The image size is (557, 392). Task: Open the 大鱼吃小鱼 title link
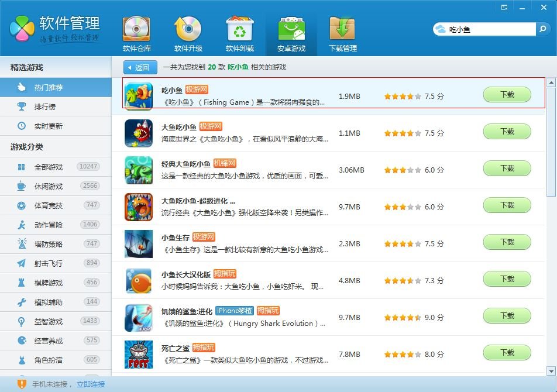178,127
